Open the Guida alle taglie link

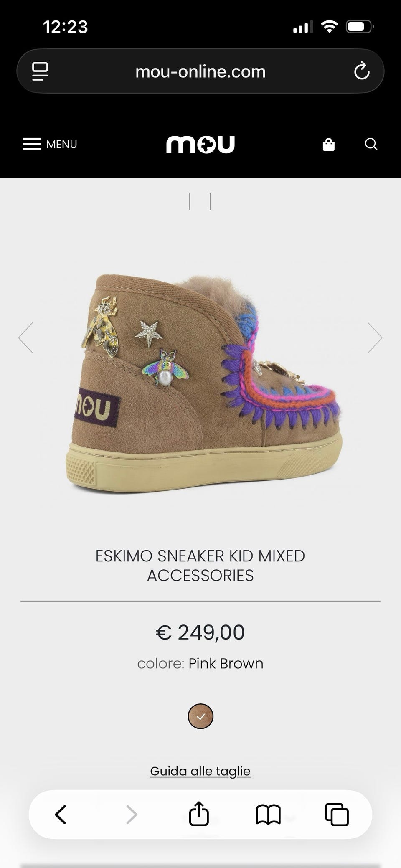pyautogui.click(x=200, y=771)
